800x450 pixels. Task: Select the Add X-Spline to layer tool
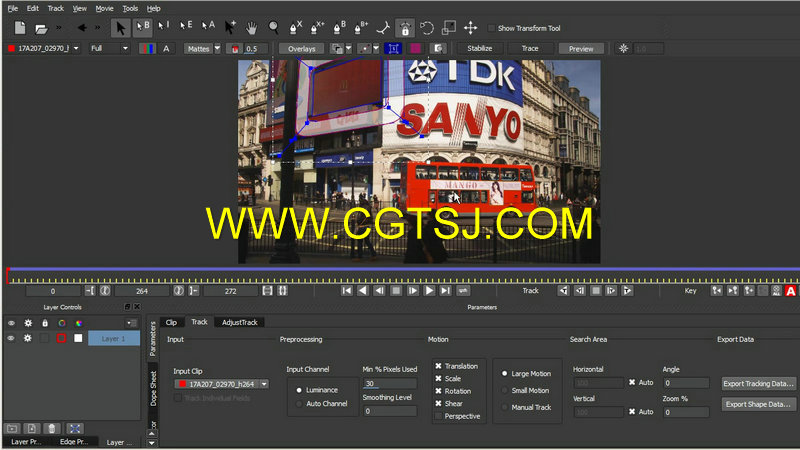tap(317, 28)
